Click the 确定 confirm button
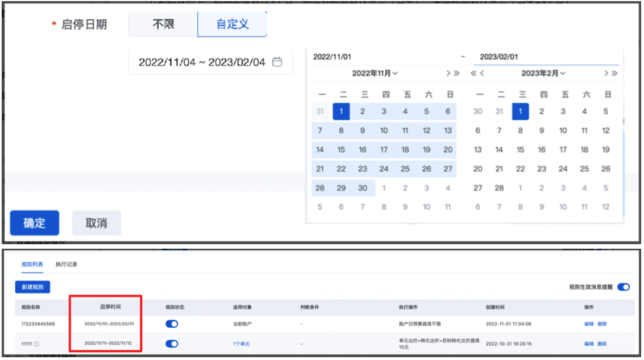The height and width of the screenshot is (360, 644). click(35, 223)
